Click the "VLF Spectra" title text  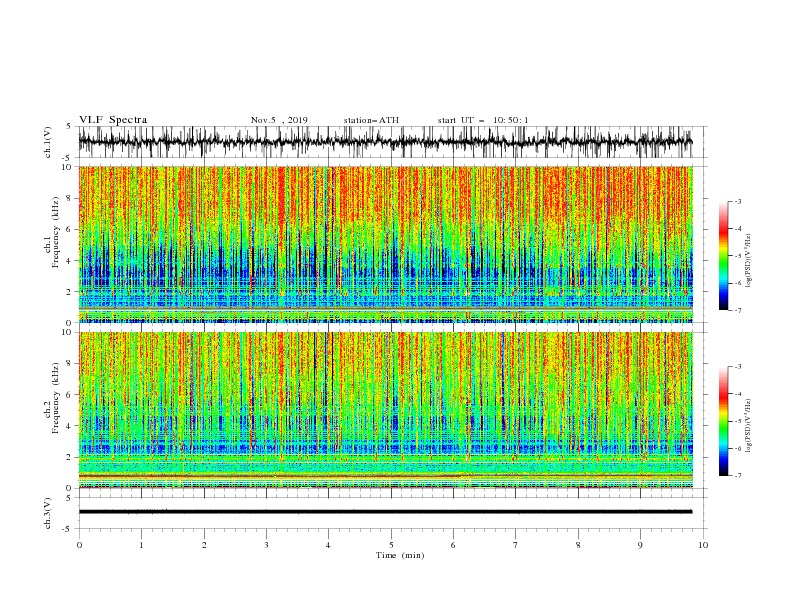tap(113, 120)
